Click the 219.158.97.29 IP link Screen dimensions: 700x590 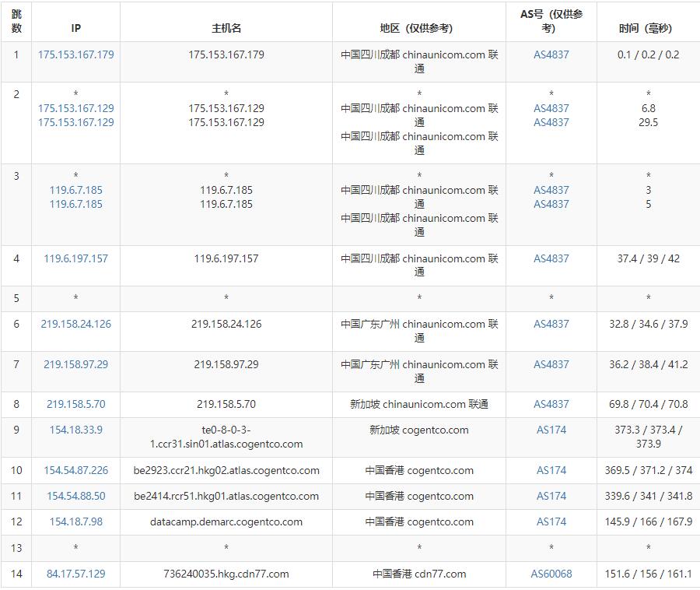76,364
